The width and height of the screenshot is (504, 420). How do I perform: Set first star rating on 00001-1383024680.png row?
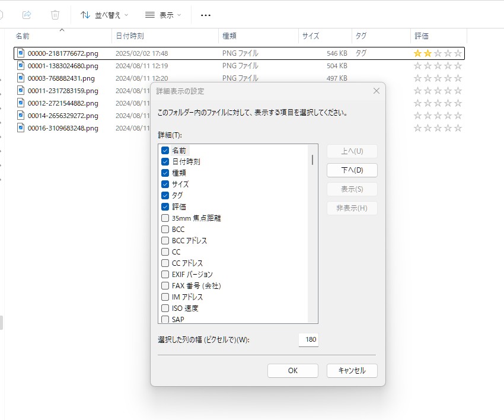pyautogui.click(x=417, y=66)
